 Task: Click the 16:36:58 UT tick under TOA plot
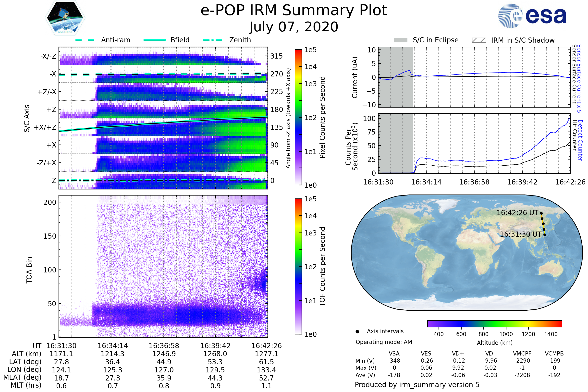pyautogui.click(x=164, y=346)
